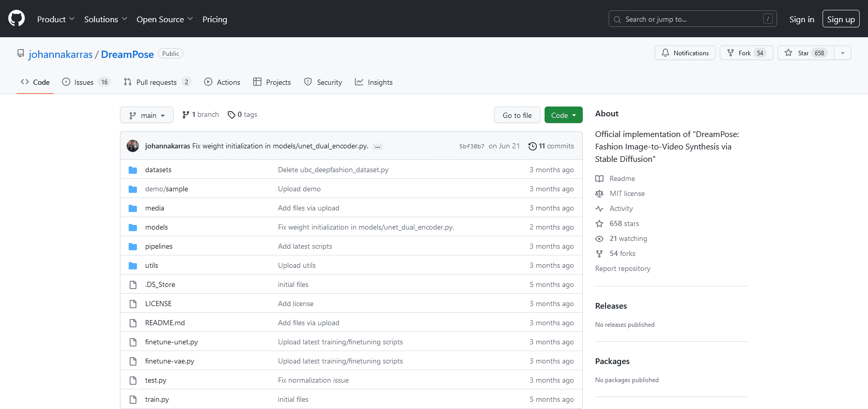Open 'Upload demo' commit message
The width and height of the screenshot is (868, 409).
(299, 189)
